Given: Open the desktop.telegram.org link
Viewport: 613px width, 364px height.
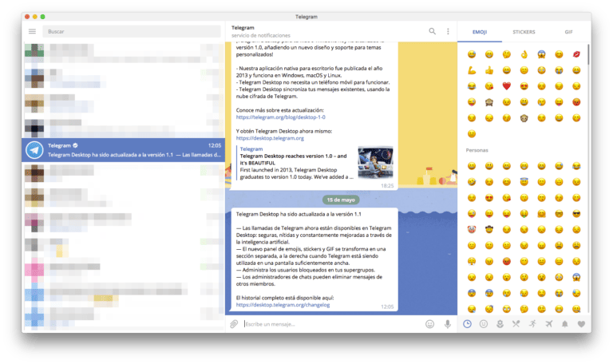Looking at the screenshot, I should tap(270, 138).
